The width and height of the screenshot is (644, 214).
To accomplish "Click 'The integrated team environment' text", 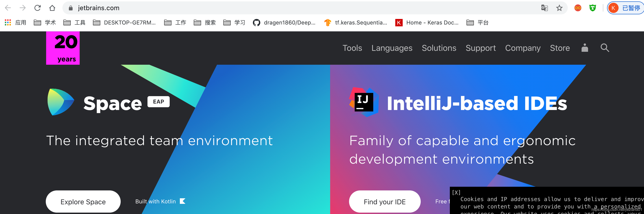I will click(x=159, y=141).
